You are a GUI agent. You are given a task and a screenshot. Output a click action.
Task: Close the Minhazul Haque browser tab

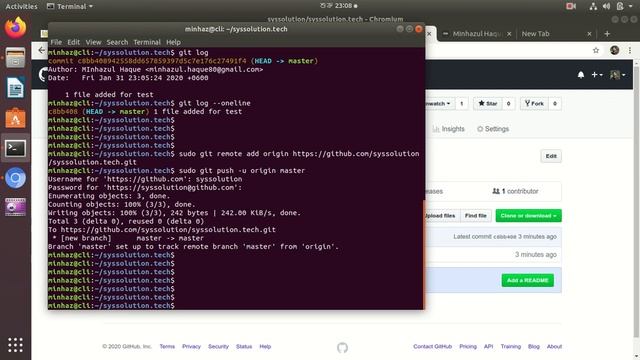[x=509, y=34]
